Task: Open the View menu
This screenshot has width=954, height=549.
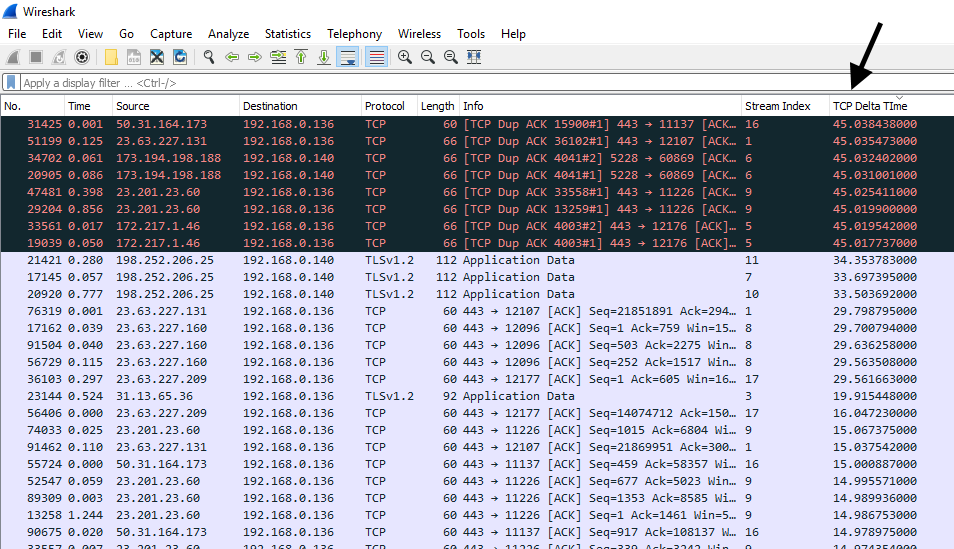Action: [x=90, y=34]
